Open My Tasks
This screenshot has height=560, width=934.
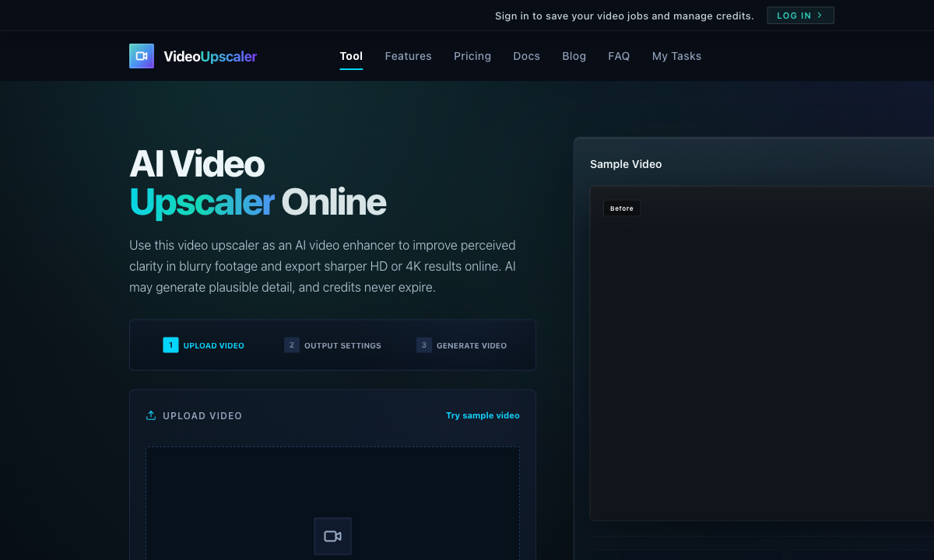pos(676,56)
